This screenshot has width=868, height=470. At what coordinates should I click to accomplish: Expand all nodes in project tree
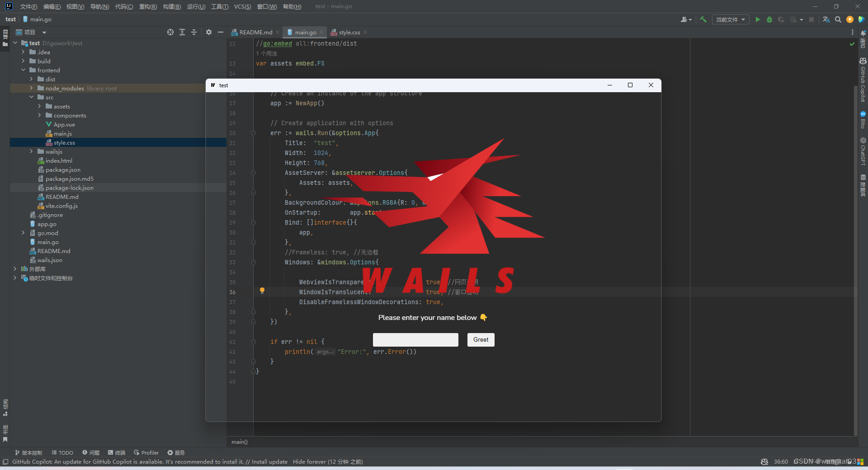click(x=182, y=32)
